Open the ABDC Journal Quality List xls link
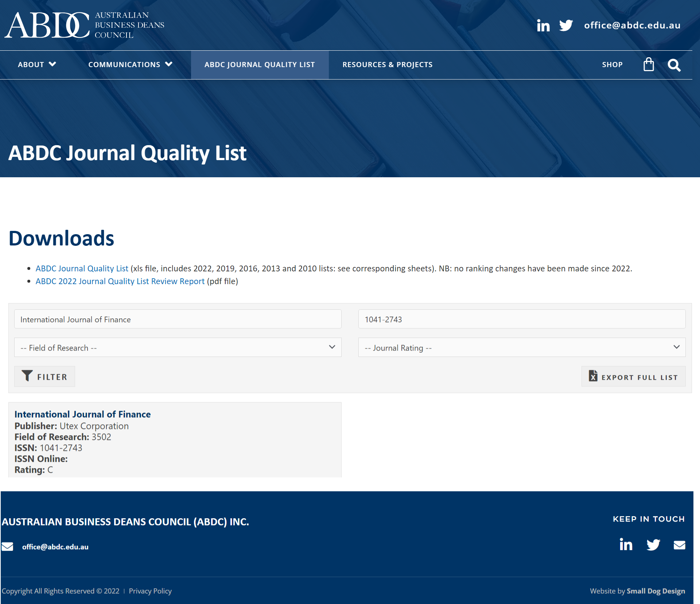Screen dimensions: 700x604 [82, 268]
